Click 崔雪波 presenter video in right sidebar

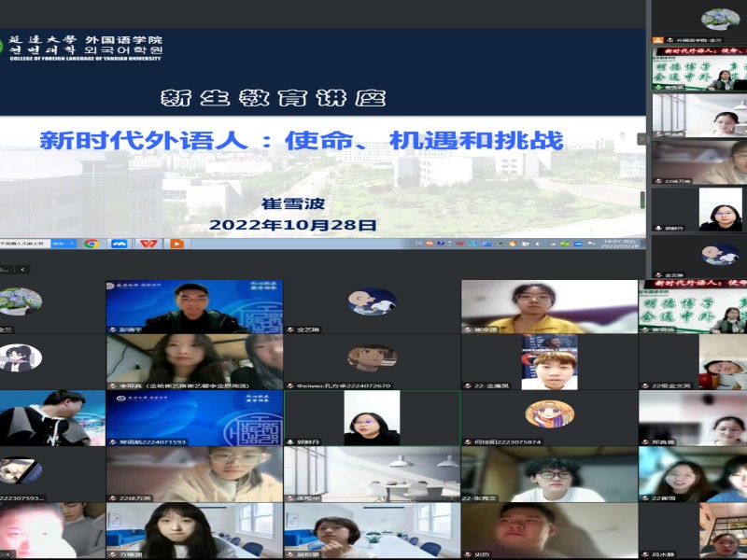[698, 69]
